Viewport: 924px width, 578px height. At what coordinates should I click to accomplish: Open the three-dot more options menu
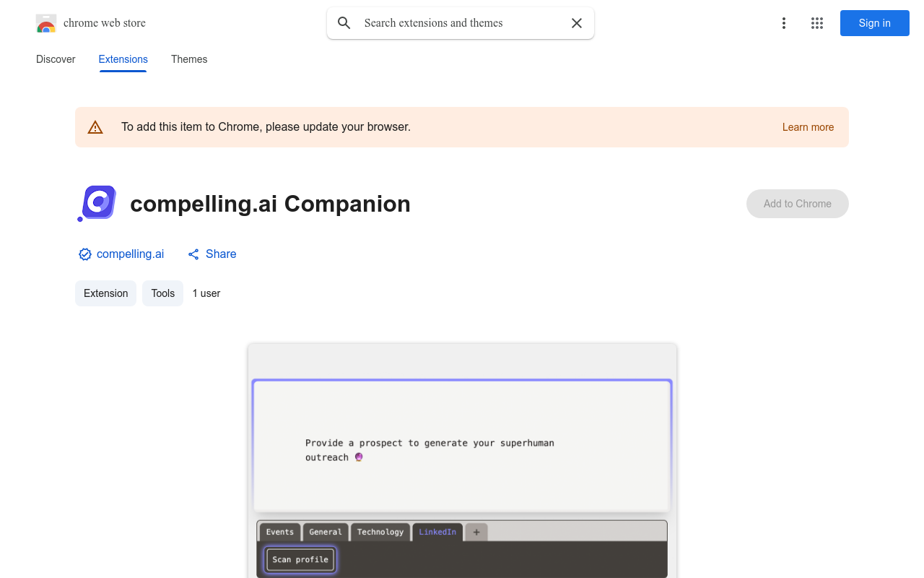784,23
